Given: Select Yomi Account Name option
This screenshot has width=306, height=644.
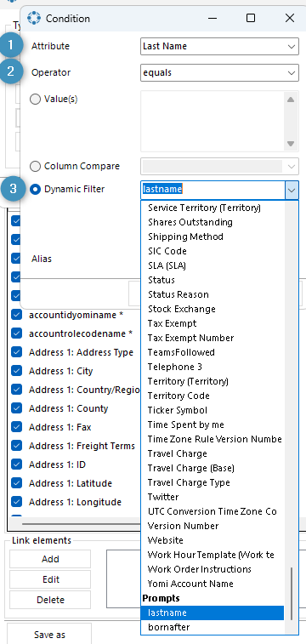Looking at the screenshot, I should [x=190, y=584].
